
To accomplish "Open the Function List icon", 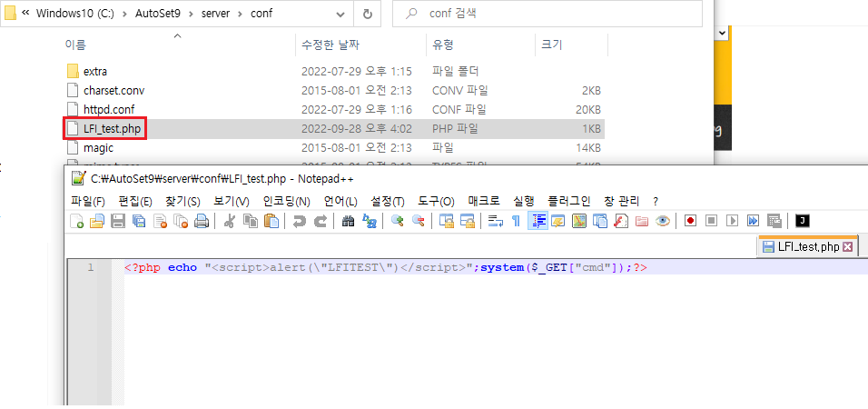I will point(620,221).
